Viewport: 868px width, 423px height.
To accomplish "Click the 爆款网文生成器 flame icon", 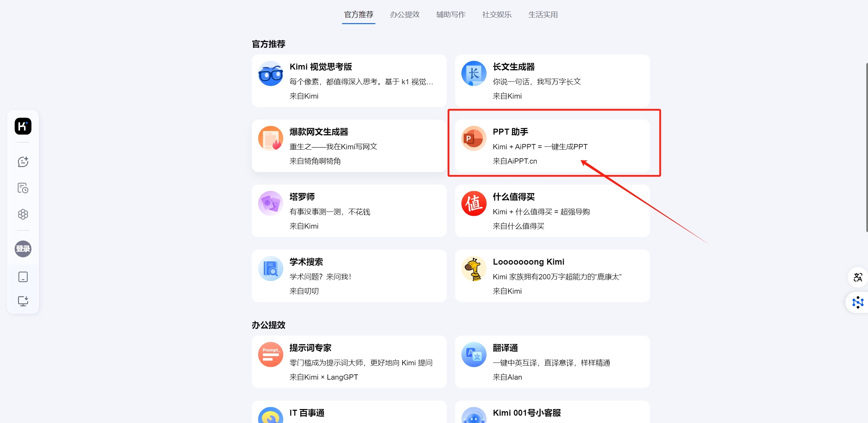I will point(271,138).
